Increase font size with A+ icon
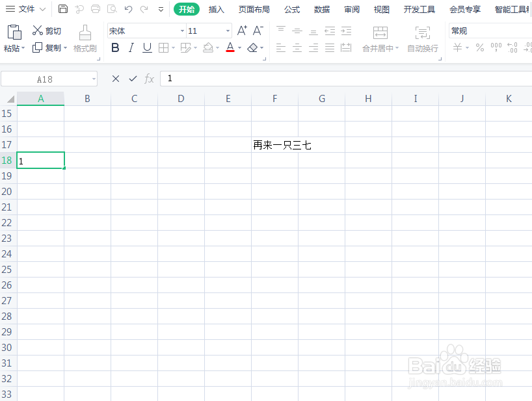 pyautogui.click(x=242, y=31)
